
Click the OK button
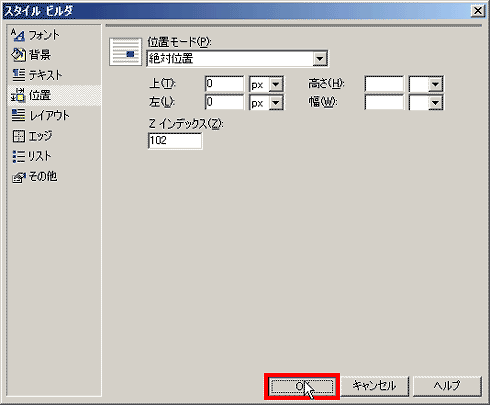[x=302, y=386]
